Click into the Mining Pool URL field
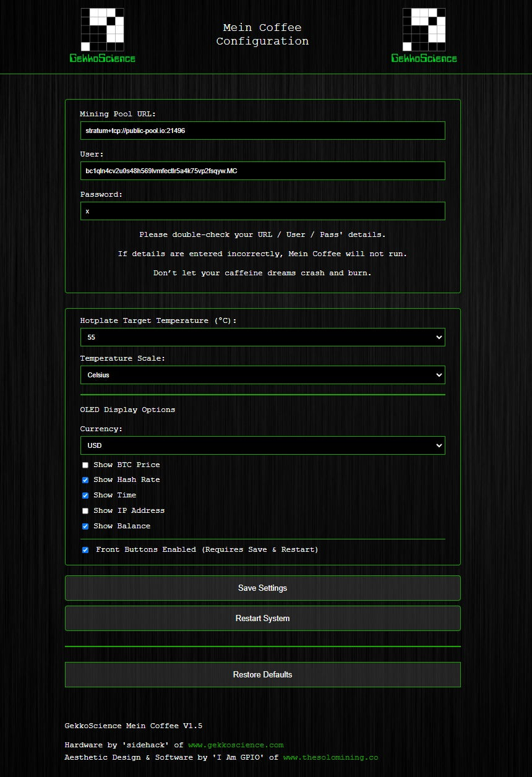The width and height of the screenshot is (532, 777). [x=262, y=131]
